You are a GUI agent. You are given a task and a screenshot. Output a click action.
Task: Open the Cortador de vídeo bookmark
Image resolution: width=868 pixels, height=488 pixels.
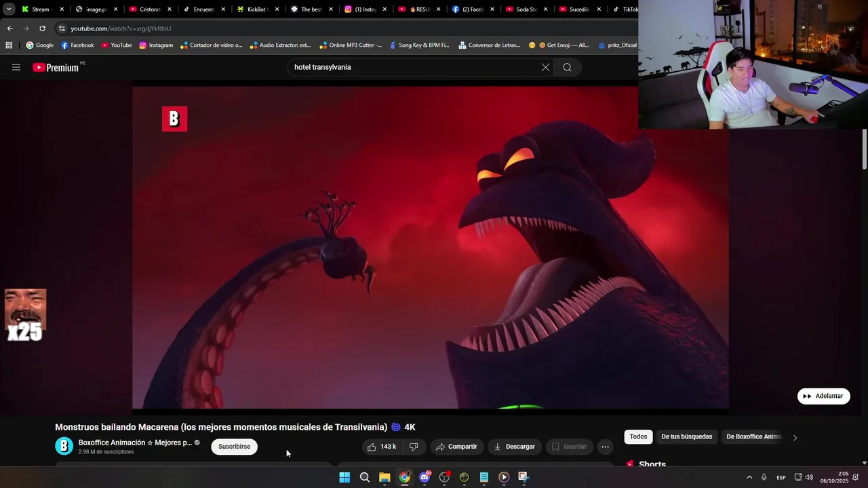pyautogui.click(x=211, y=45)
